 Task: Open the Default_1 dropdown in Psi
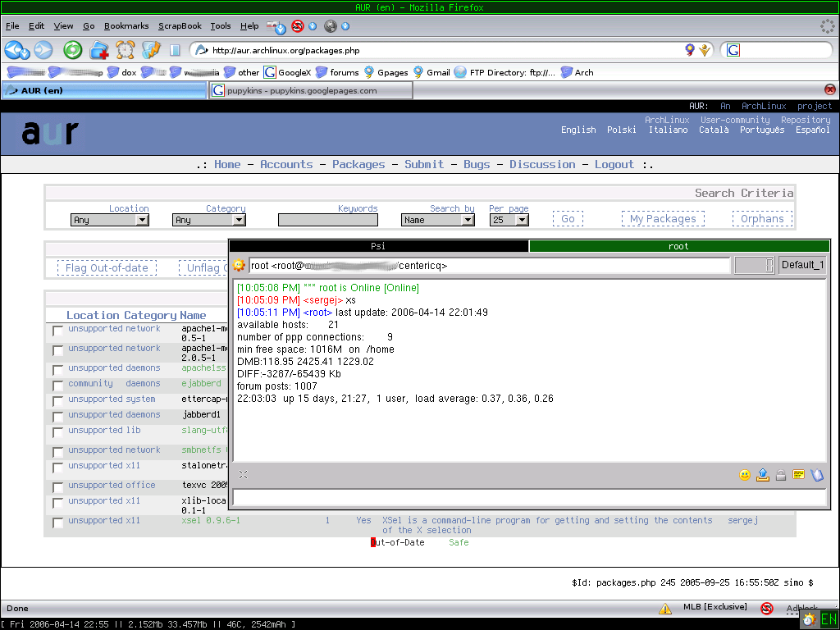click(x=801, y=265)
